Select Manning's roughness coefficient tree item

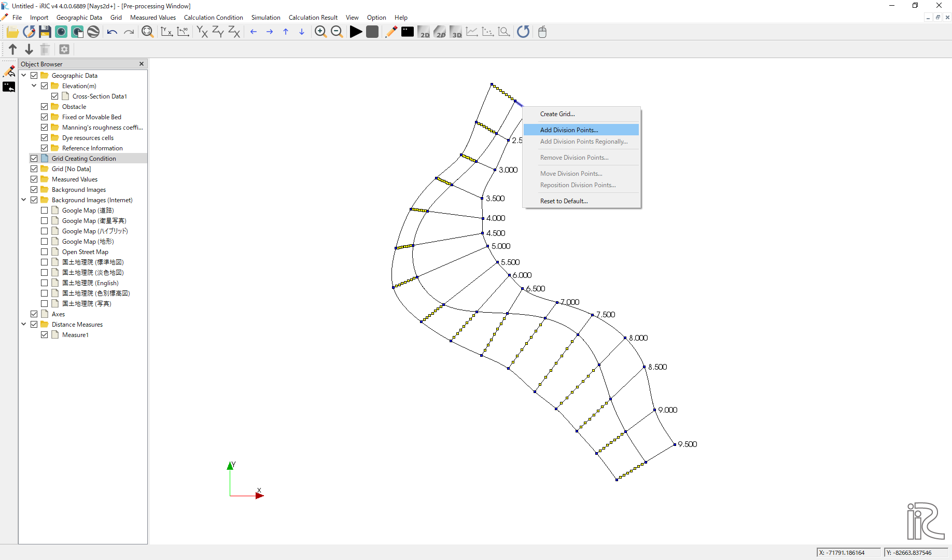(x=102, y=128)
